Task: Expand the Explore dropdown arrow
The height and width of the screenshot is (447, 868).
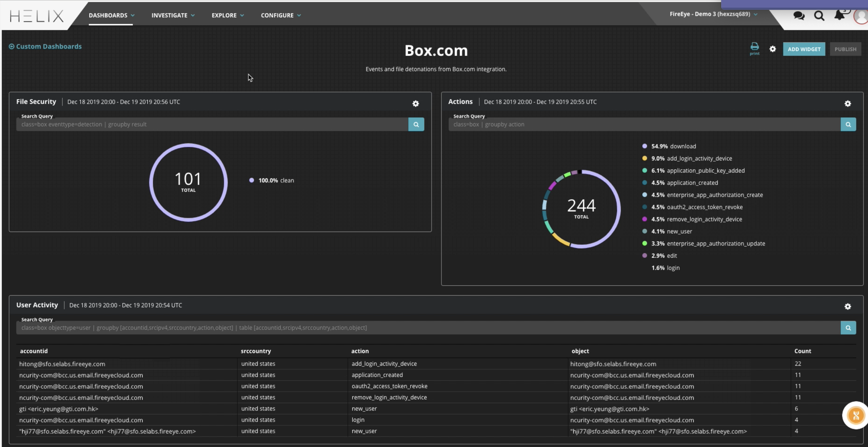Action: [242, 16]
